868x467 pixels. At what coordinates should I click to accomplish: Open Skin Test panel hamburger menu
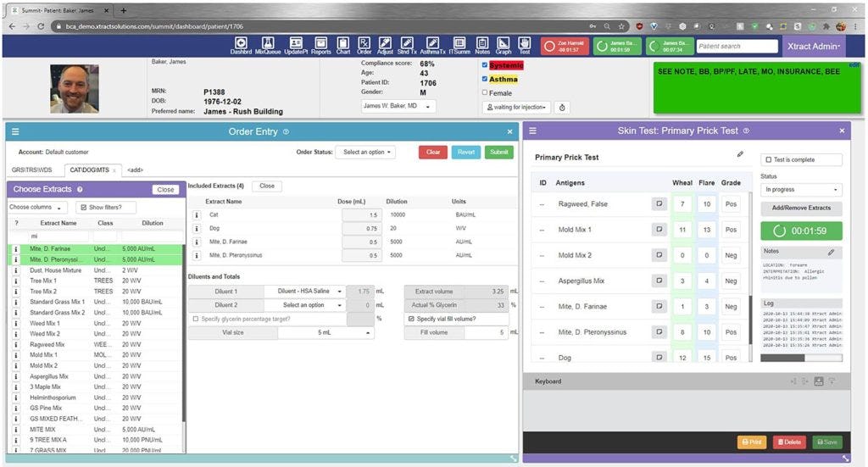click(x=532, y=131)
